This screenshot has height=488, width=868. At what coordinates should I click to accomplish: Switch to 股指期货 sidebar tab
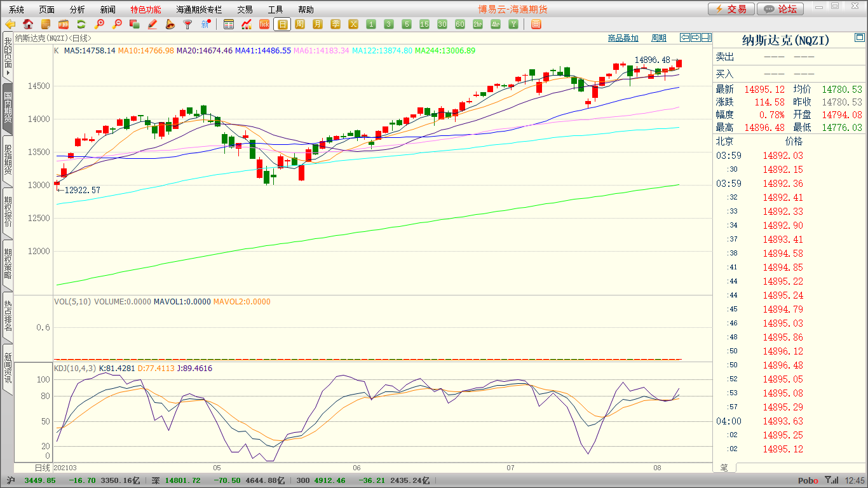click(8, 160)
